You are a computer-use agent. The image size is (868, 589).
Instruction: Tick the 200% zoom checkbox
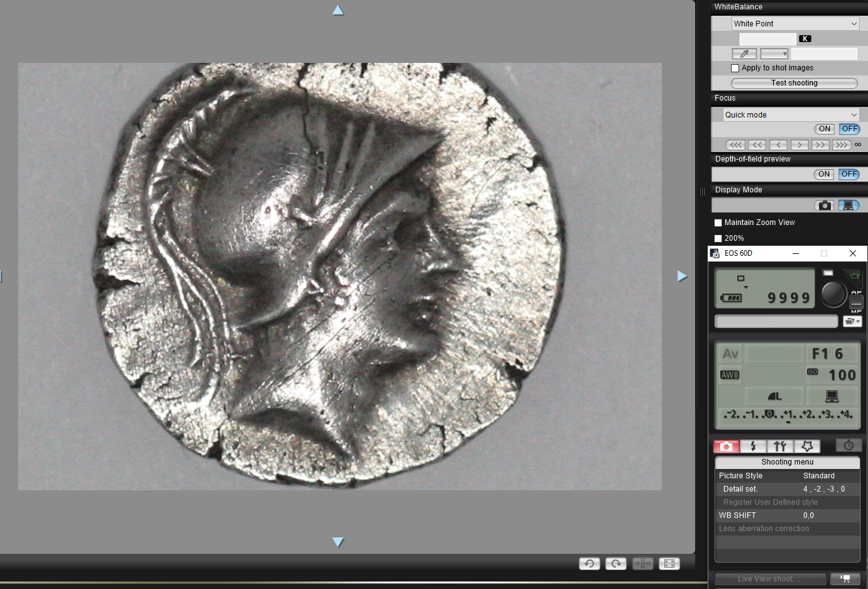[718, 238]
